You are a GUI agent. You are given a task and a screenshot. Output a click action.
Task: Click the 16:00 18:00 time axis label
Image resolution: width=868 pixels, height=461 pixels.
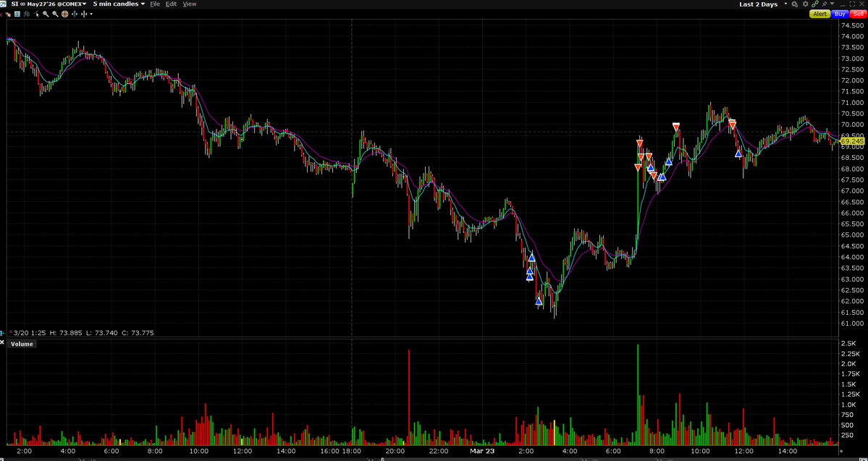340,451
